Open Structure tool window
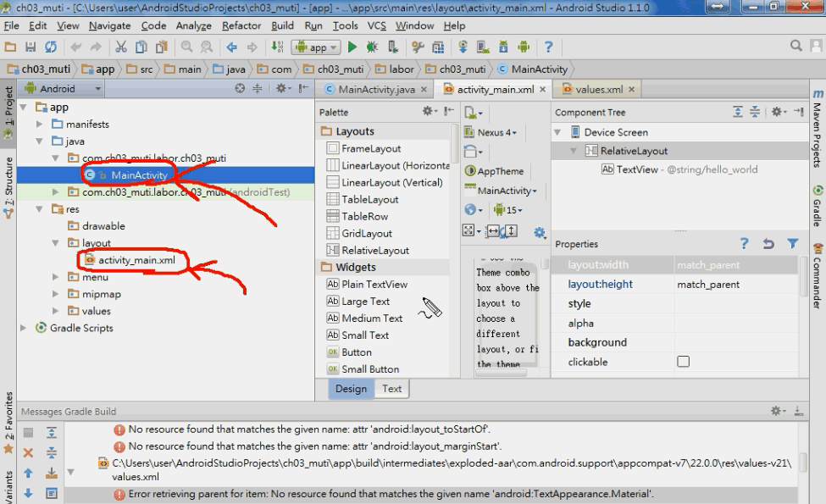 pyautogui.click(x=8, y=187)
